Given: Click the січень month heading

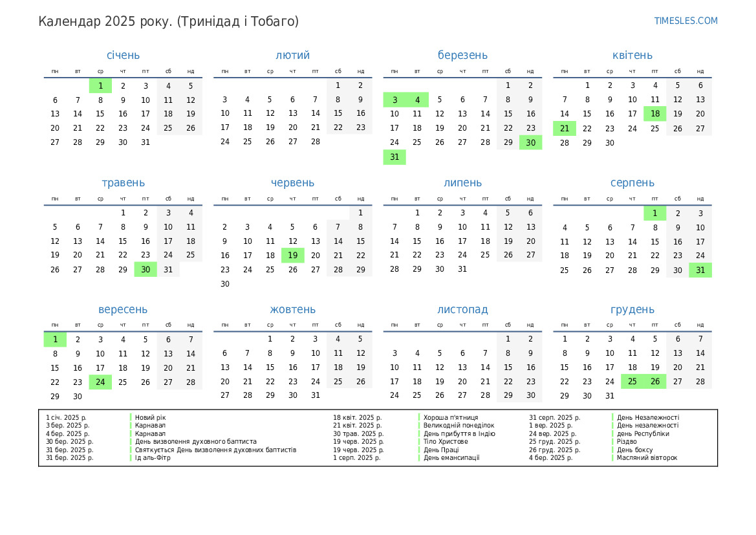Looking at the screenshot, I should pos(123,56).
